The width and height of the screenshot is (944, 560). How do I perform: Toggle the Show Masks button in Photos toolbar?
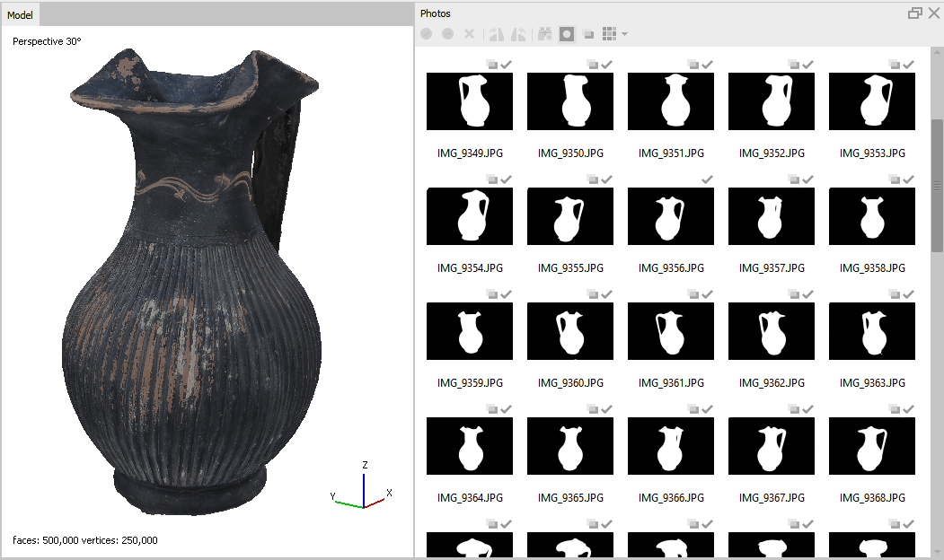point(567,34)
